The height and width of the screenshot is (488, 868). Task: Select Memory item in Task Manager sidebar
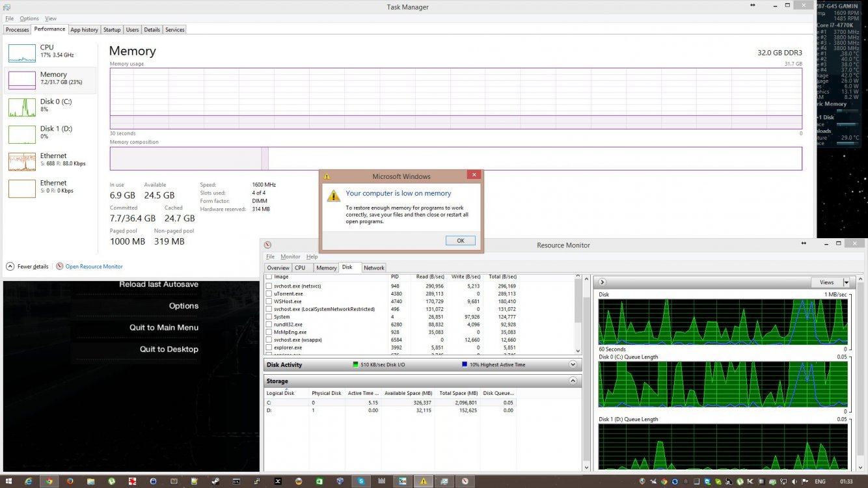point(50,79)
